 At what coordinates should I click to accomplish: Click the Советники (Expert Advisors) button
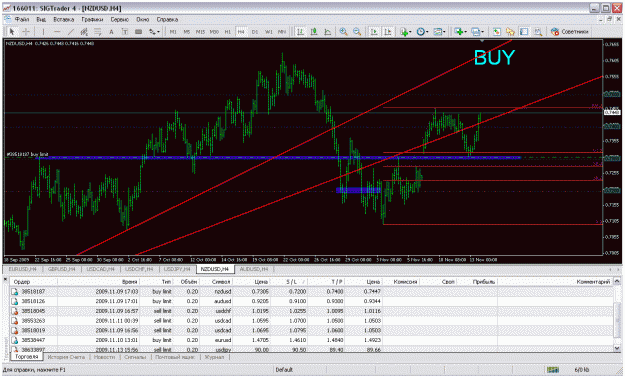570,31
